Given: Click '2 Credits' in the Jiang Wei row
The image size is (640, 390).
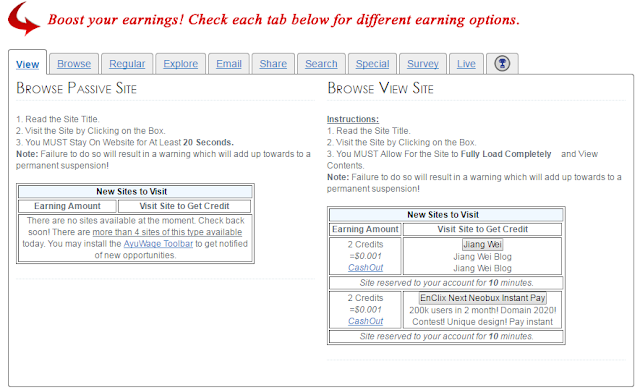Looking at the screenshot, I should tap(365, 244).
